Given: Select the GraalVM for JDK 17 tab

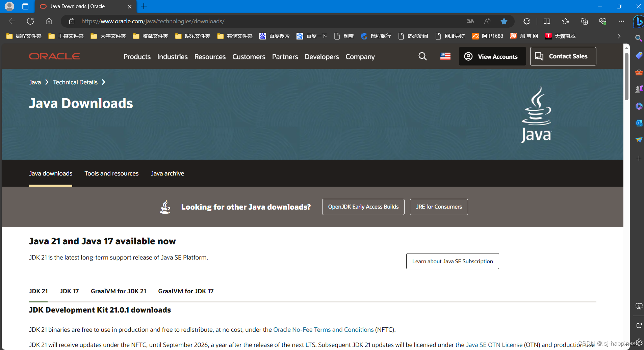Looking at the screenshot, I should click(x=186, y=291).
